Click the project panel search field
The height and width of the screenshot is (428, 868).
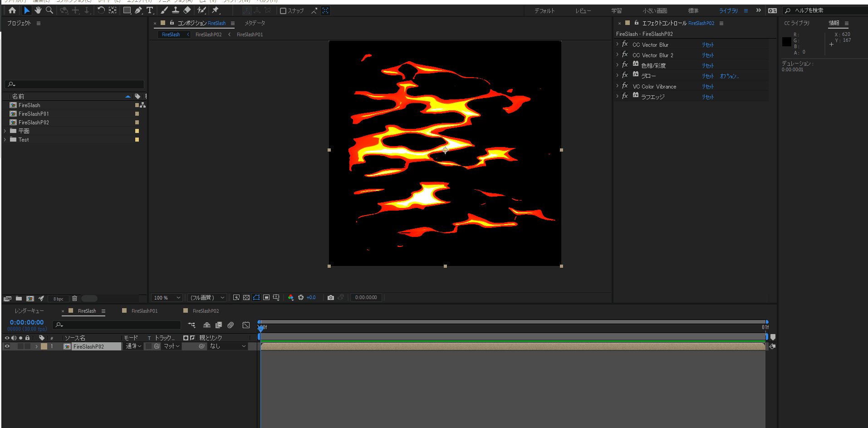75,84
